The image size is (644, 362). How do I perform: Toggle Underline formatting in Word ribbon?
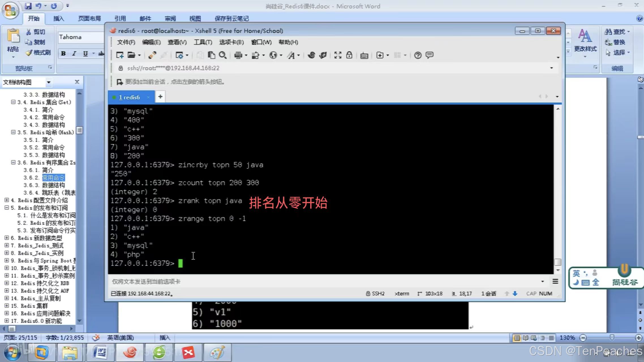(x=85, y=53)
